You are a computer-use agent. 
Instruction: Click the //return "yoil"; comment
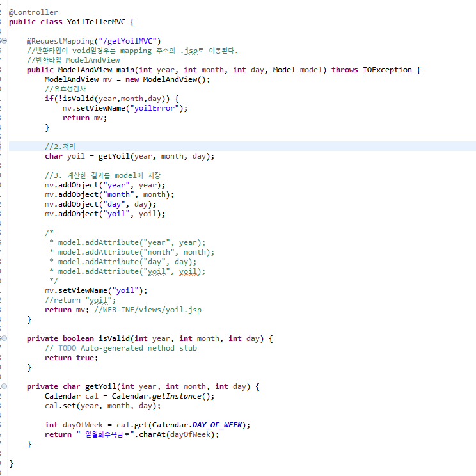pyautogui.click(x=80, y=300)
